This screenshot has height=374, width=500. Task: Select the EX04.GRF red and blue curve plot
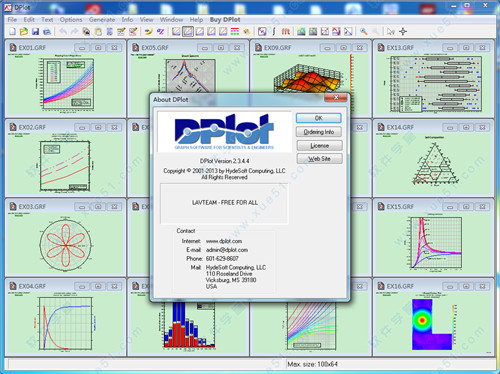65,323
